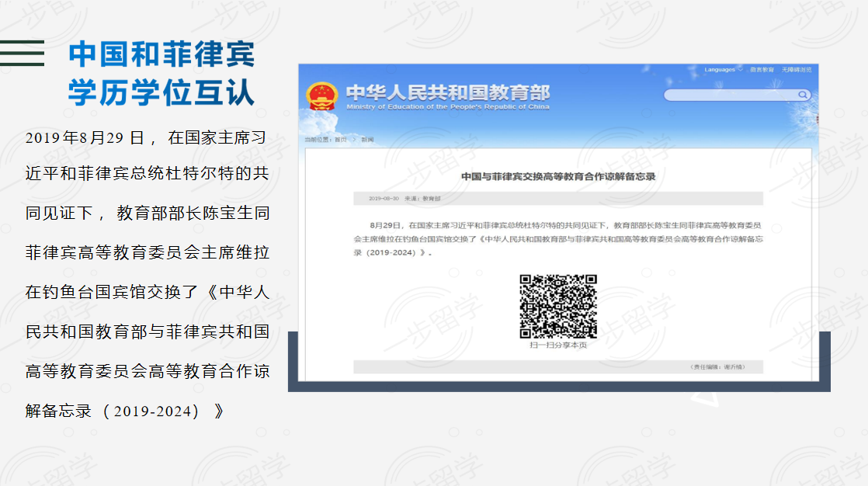
Task: Click the line 同见证下，教育部部长陈宝生同
Action: [x=148, y=213]
